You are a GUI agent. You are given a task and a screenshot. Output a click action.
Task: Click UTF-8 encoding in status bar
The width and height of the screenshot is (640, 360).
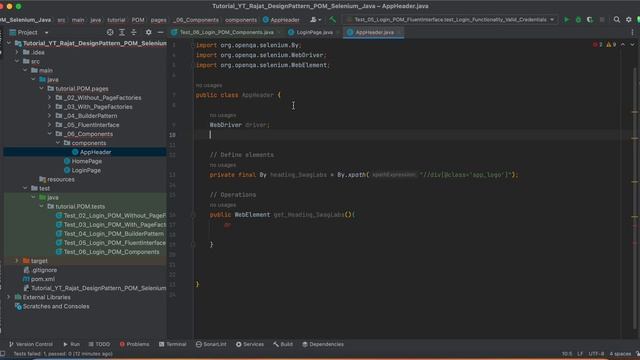pyautogui.click(x=596, y=353)
